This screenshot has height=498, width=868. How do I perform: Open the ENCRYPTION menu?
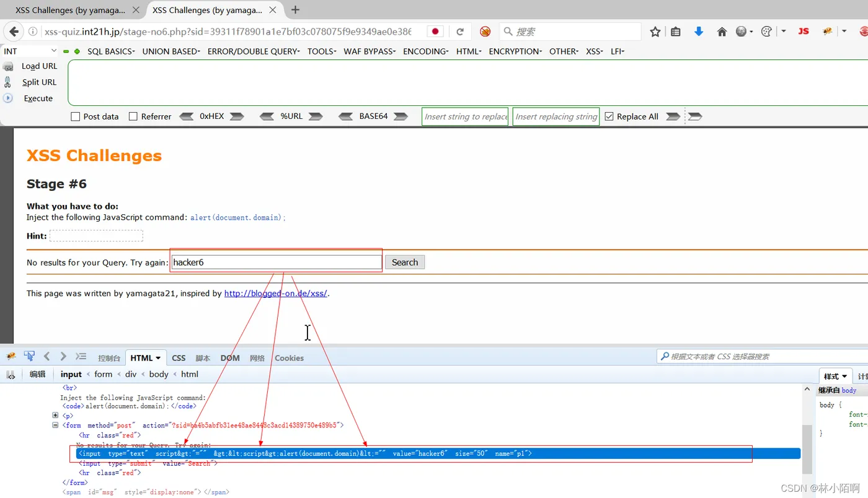[515, 51]
